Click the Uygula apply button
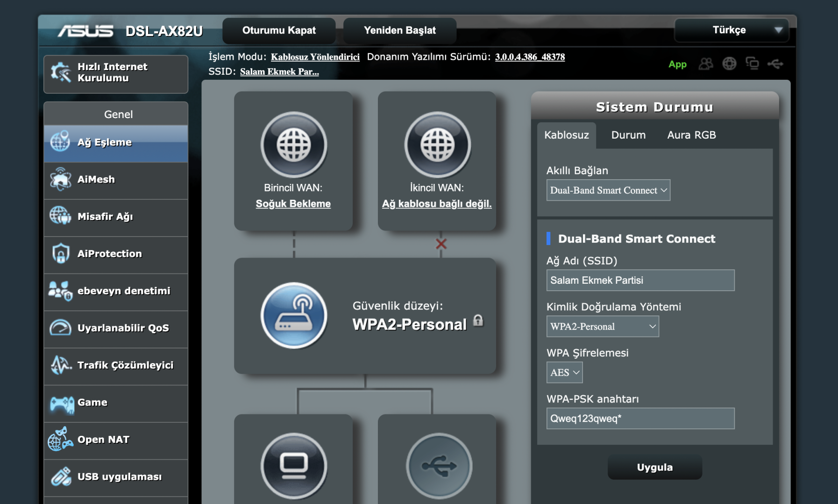 [x=655, y=467]
